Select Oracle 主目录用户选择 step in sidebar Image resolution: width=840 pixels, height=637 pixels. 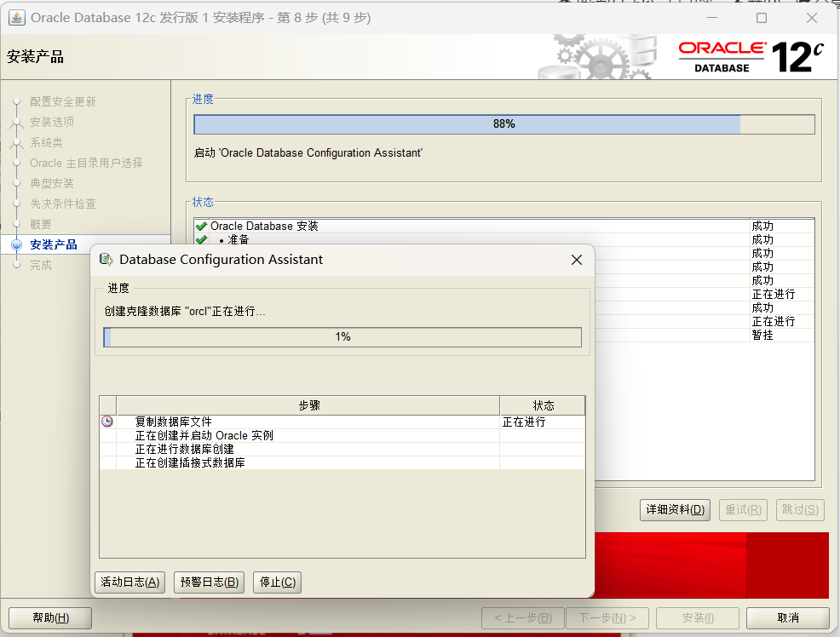[86, 163]
